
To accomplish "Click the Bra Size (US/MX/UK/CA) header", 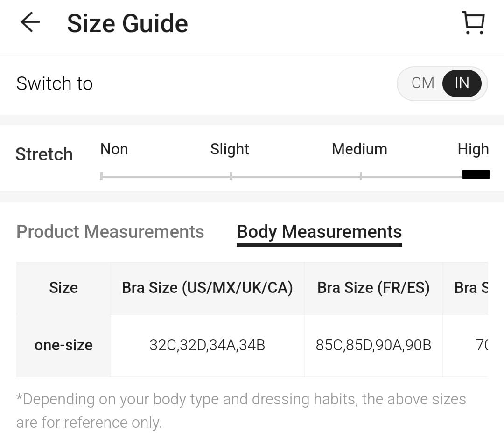I will (x=207, y=288).
